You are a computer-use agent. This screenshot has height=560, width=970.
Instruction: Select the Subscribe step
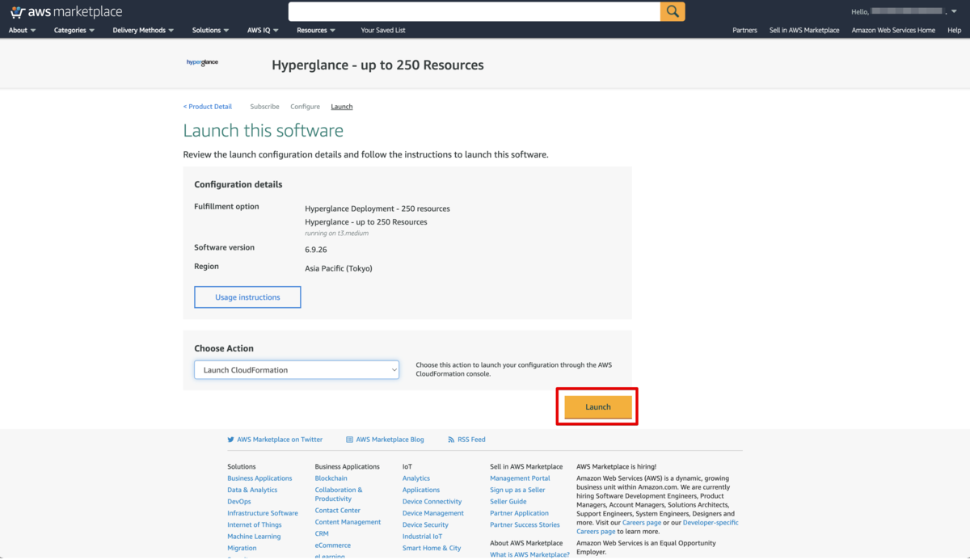[264, 107]
